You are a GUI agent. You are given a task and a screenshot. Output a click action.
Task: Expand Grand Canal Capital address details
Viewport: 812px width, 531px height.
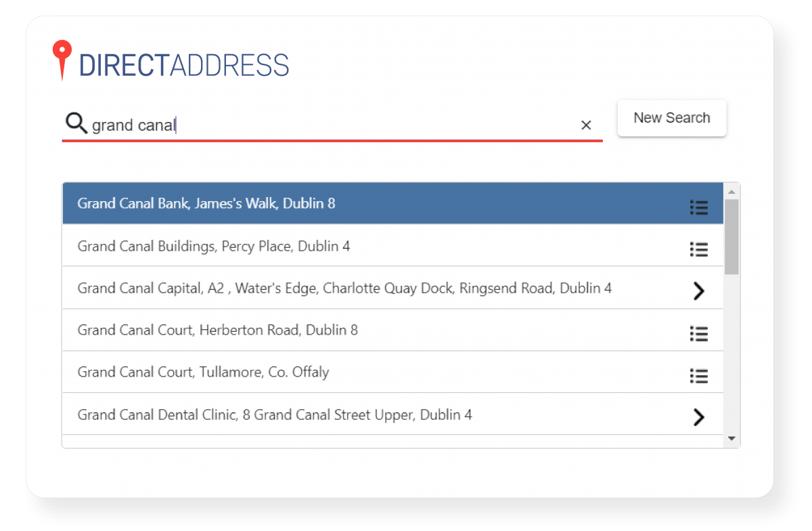(x=699, y=291)
